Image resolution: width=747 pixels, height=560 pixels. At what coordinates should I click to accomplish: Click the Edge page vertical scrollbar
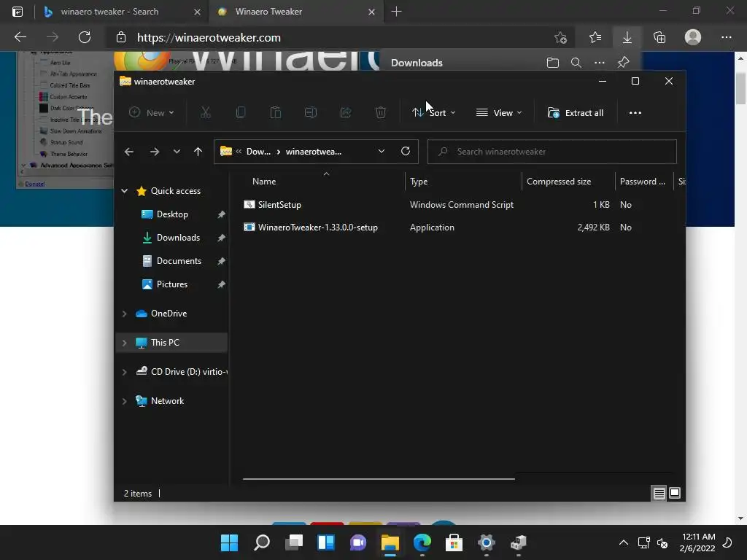point(740,88)
